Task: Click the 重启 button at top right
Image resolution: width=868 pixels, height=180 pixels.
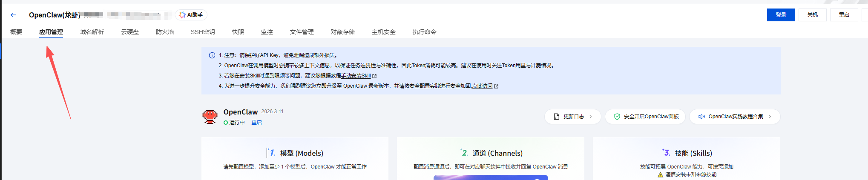Action: 844,15
